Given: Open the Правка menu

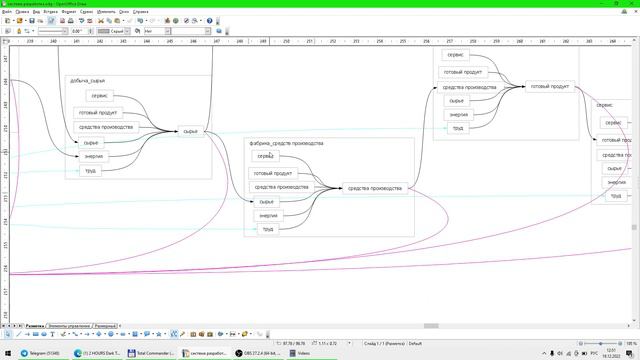Looking at the screenshot, I should click(x=22, y=12).
